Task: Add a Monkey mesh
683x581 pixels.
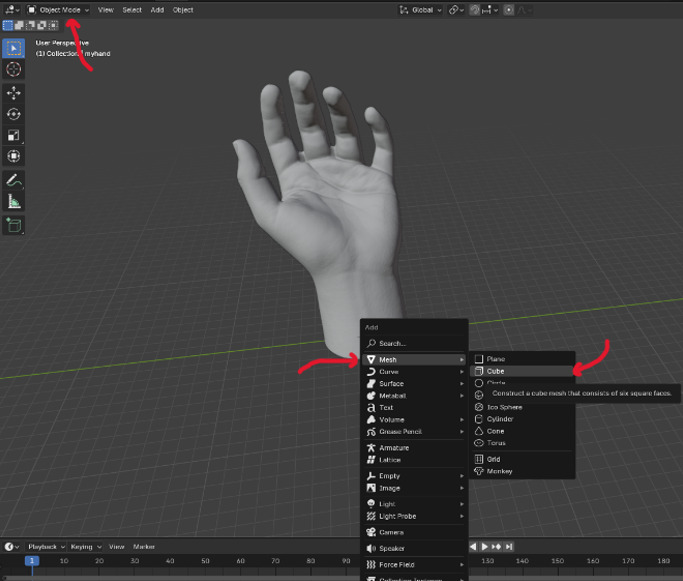Action: click(x=522, y=471)
